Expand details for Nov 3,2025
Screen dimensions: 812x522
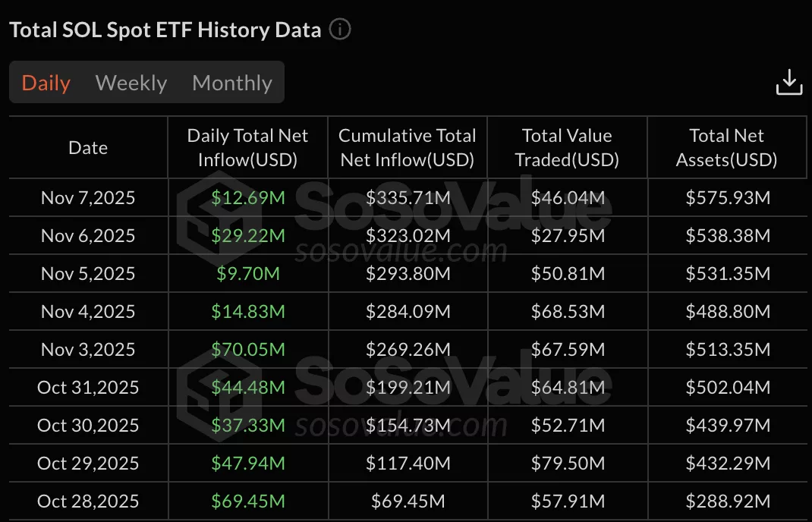87,349
